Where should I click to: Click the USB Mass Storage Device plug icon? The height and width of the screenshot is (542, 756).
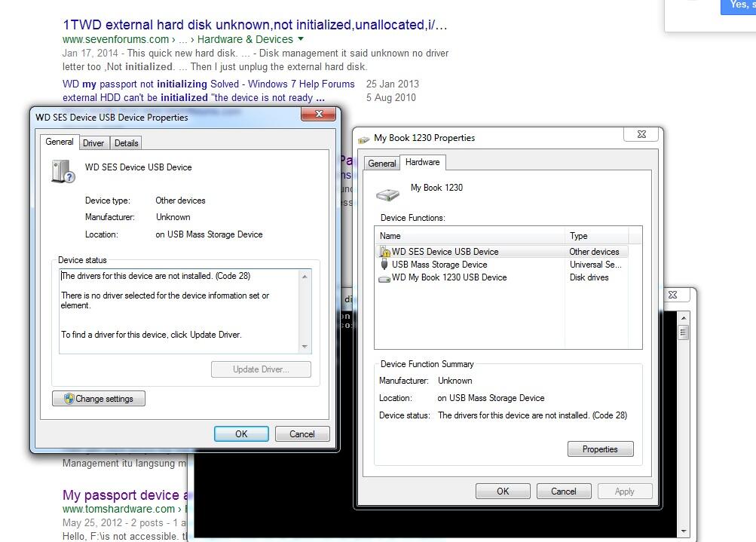384,265
